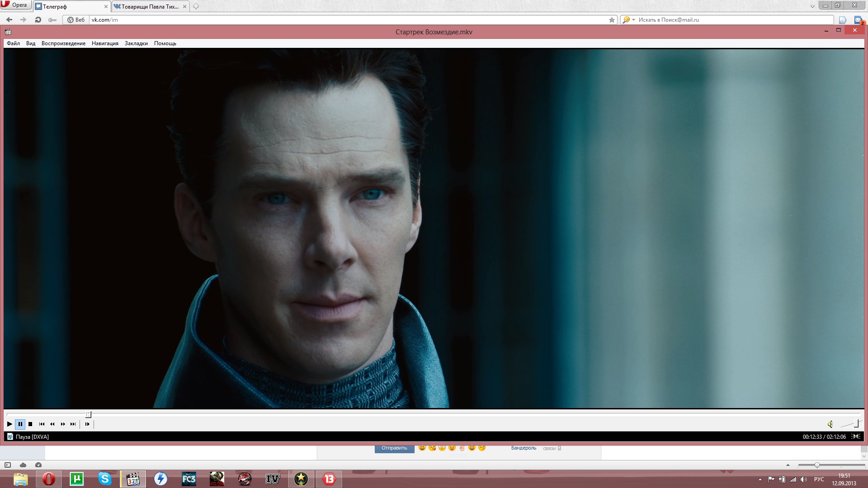
Task: Click the 00:12:33 / 02:12:06 time display
Action: pos(824,437)
